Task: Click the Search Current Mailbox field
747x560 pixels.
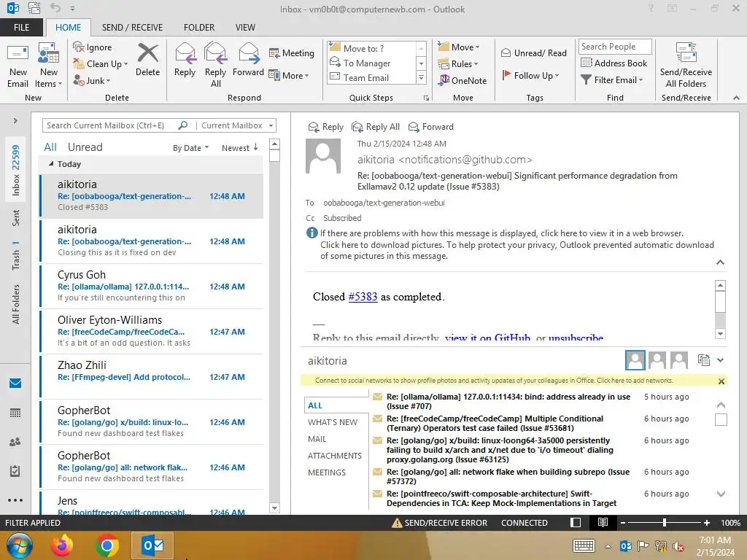Action: click(111, 125)
